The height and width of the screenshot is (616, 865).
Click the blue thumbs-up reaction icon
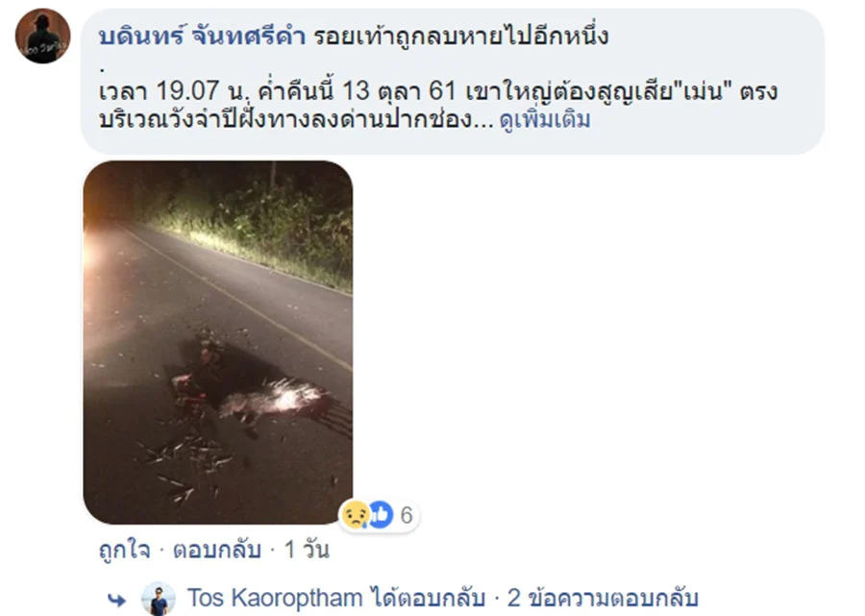(381, 514)
